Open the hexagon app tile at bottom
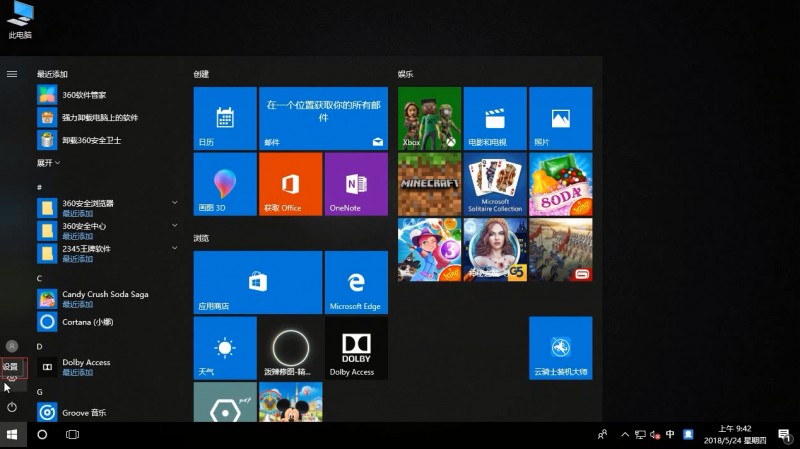 [x=225, y=402]
